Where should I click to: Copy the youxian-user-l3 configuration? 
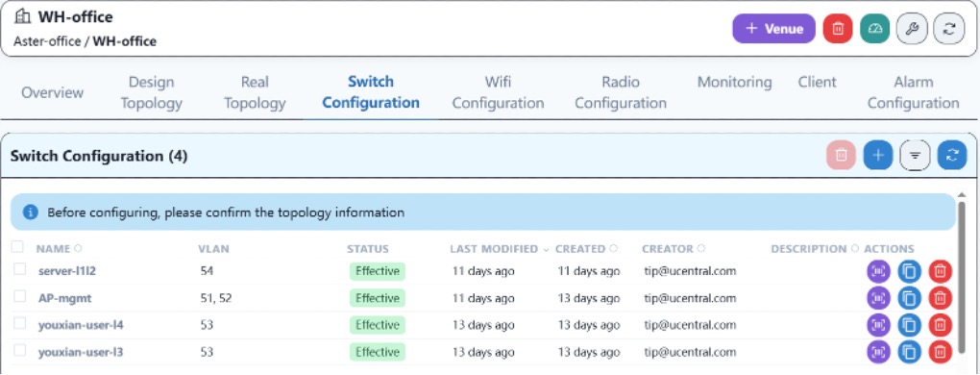909,352
